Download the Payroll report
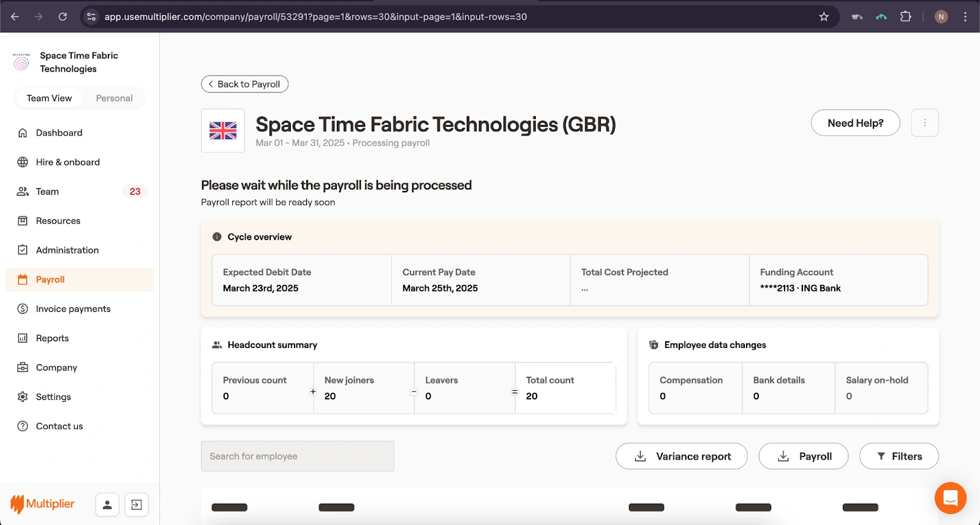The width and height of the screenshot is (980, 525). [804, 456]
